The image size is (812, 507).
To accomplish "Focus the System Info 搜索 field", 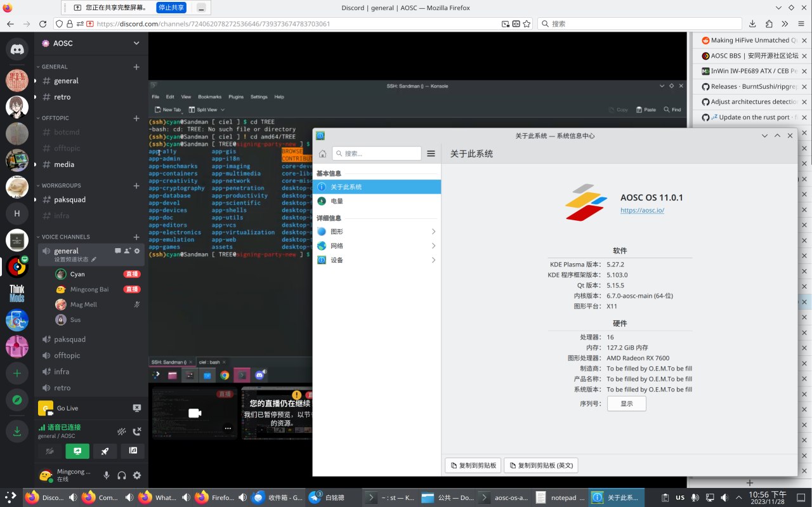I will (x=377, y=154).
